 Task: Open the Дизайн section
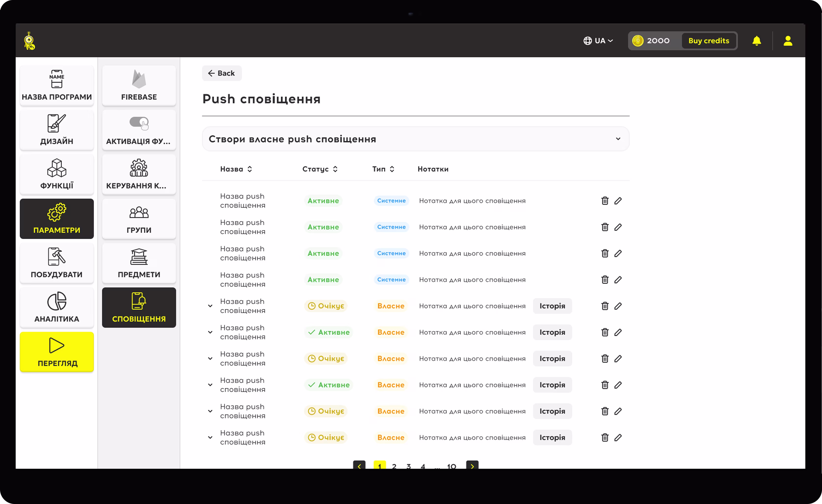[57, 130]
